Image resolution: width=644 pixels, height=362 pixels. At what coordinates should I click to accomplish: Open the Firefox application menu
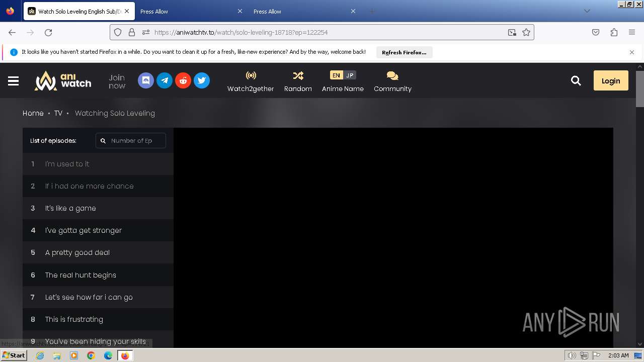point(632,32)
